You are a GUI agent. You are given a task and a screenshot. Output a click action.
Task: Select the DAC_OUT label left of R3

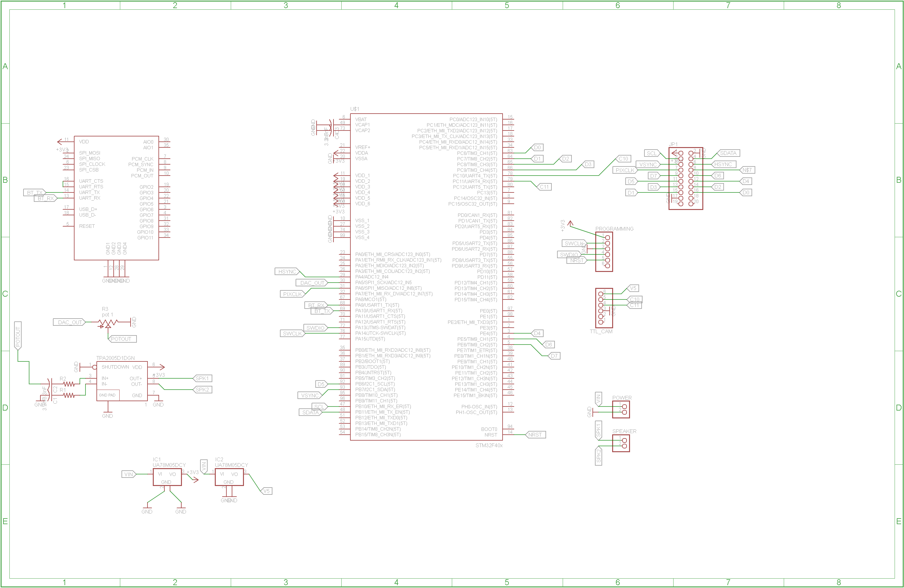click(x=70, y=322)
